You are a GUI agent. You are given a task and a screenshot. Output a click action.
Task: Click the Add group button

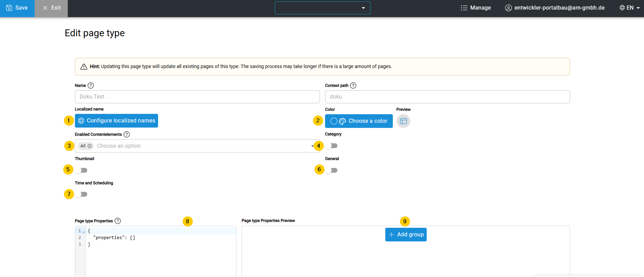[406, 235]
